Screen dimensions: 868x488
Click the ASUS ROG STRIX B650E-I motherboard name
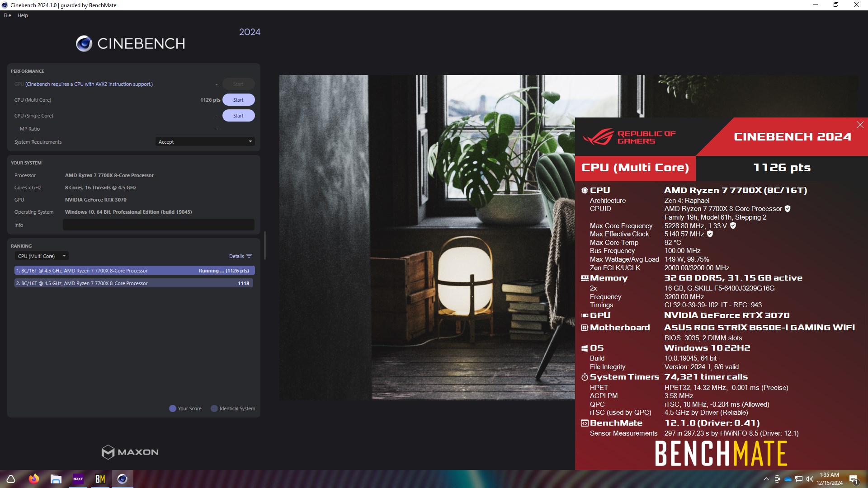tap(759, 328)
